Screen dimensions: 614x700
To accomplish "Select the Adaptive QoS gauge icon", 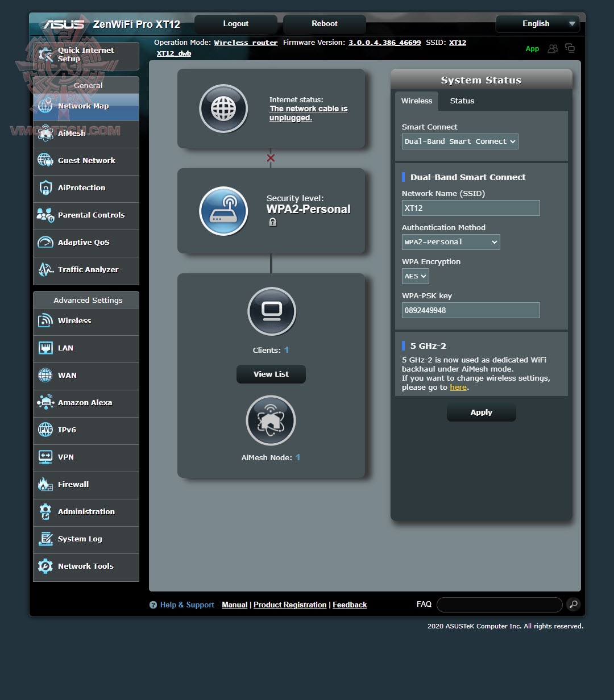I will pos(45,242).
